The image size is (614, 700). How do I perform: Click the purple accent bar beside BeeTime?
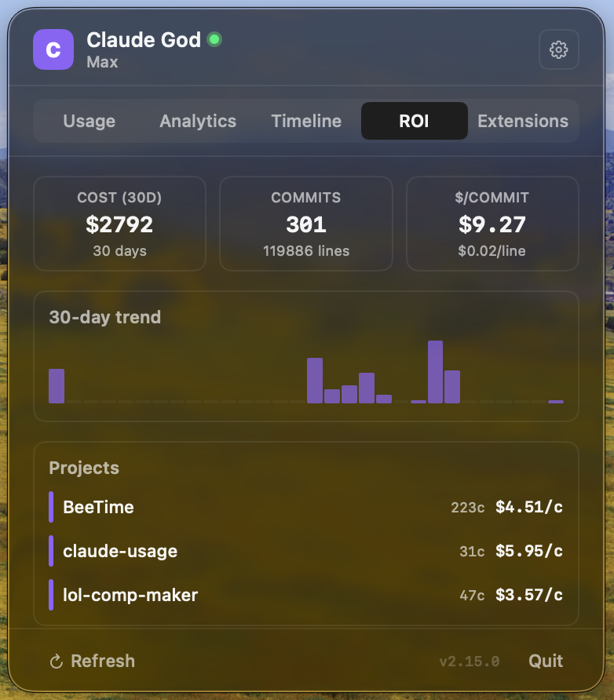point(52,507)
